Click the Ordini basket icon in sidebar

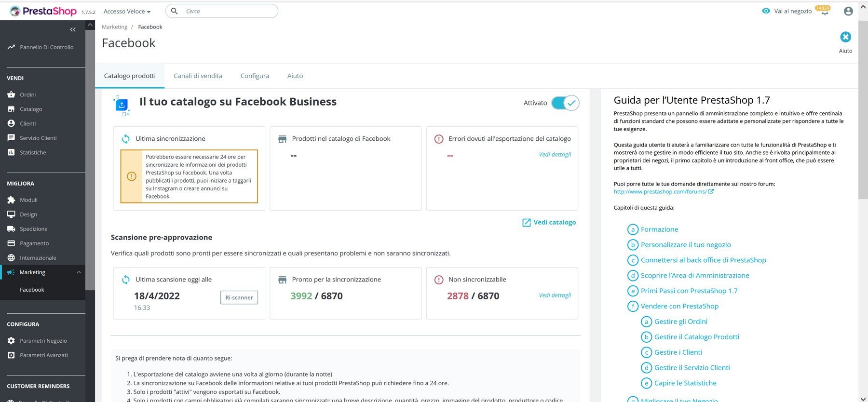coord(11,94)
